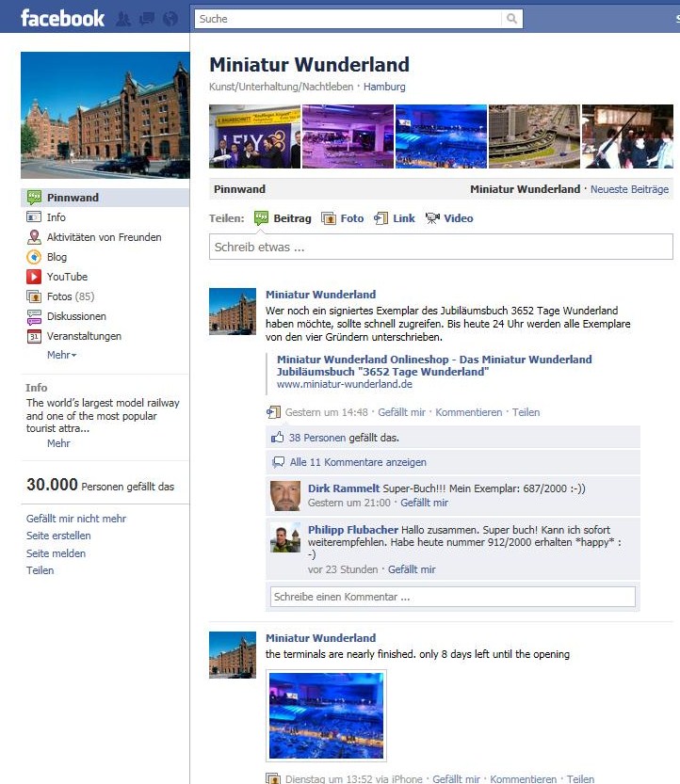The width and height of the screenshot is (680, 784).
Task: Open www.miniatur-wunderland.de link
Action: [x=345, y=384]
